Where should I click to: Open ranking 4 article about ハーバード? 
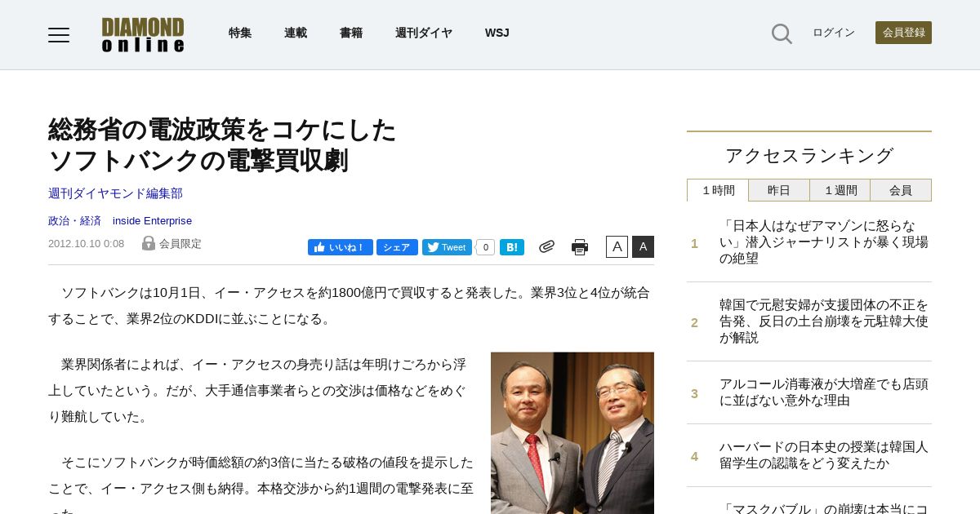(x=823, y=455)
